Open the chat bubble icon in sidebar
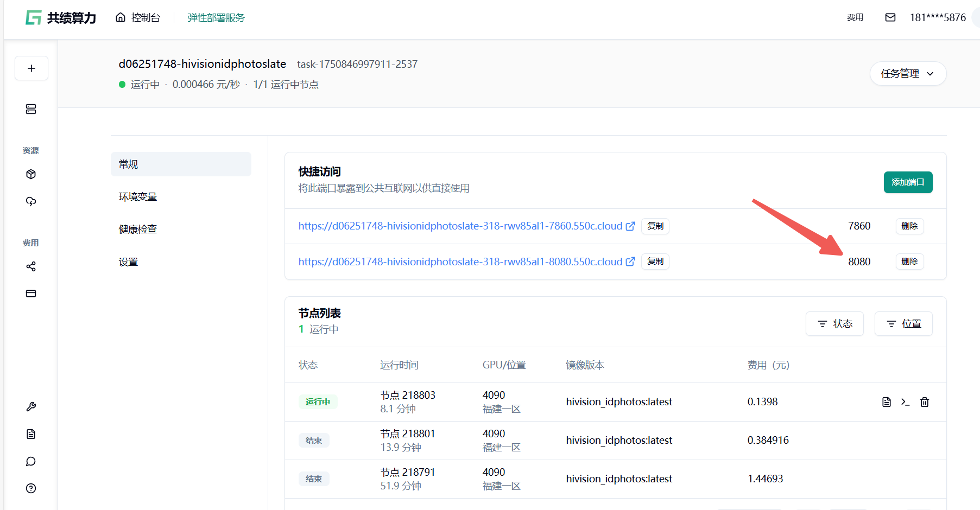This screenshot has width=980, height=510. [x=31, y=461]
